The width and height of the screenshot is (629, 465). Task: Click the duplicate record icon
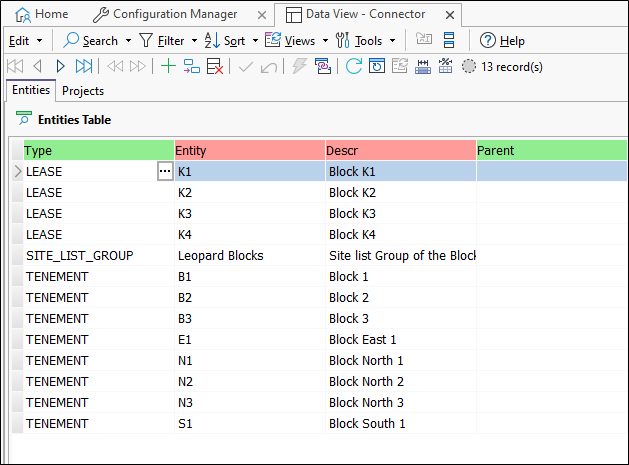point(192,66)
